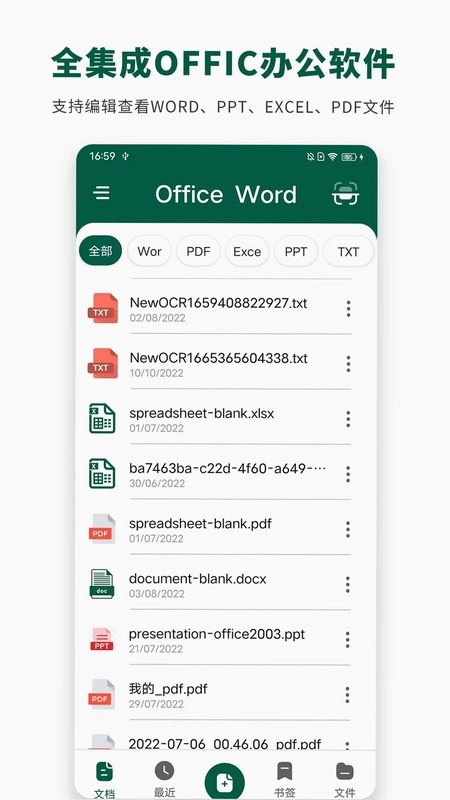
Task: Click TXT icon of NewOCR1659408822927.txt
Action: pos(103,308)
